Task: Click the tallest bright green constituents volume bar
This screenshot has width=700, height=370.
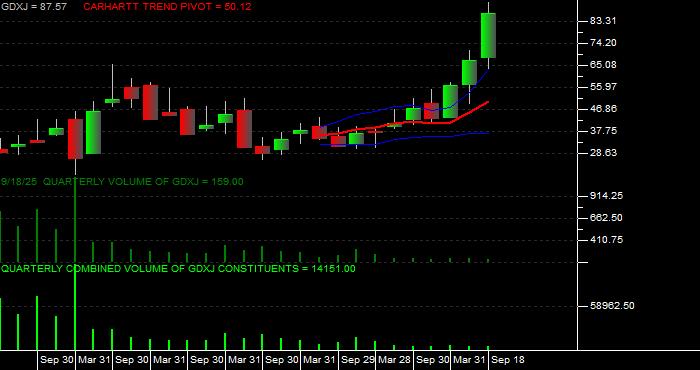Action: 75,308
